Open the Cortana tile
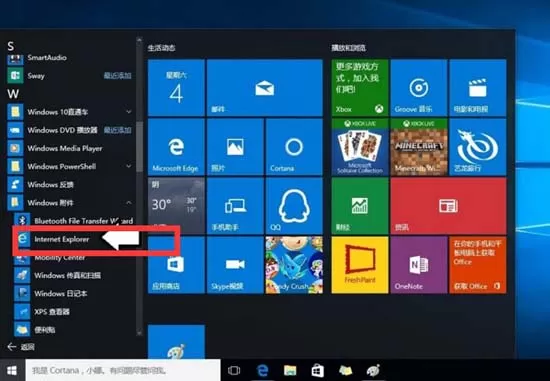Image resolution: width=550 pixels, height=381 pixels. (x=294, y=147)
